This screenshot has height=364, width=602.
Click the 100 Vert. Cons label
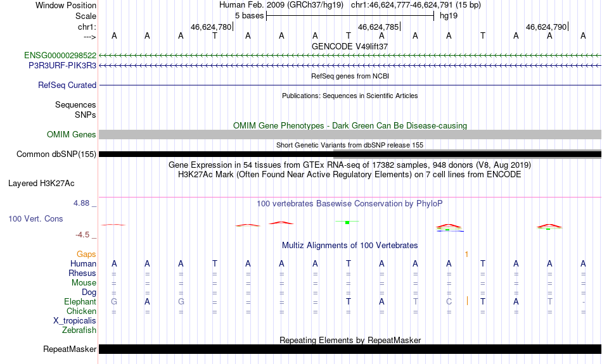pyautogui.click(x=35, y=218)
